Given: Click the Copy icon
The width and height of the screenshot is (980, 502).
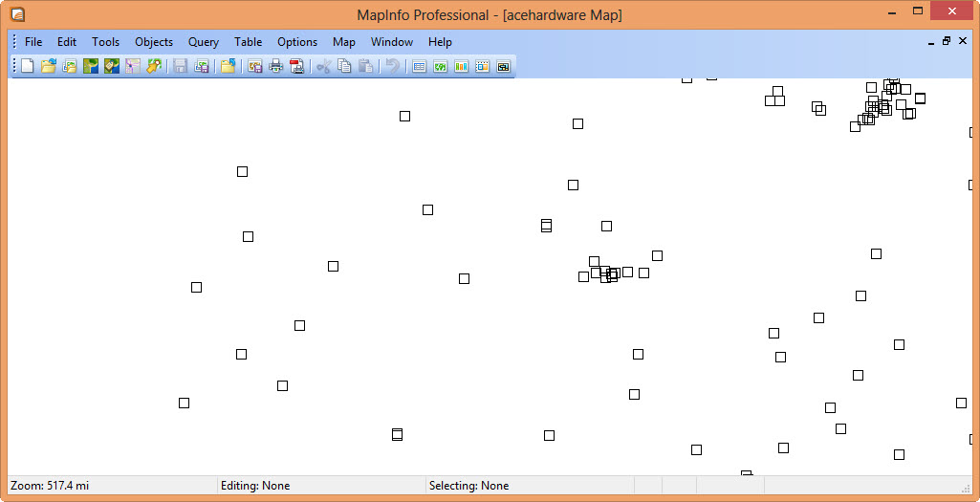Looking at the screenshot, I should tap(344, 66).
